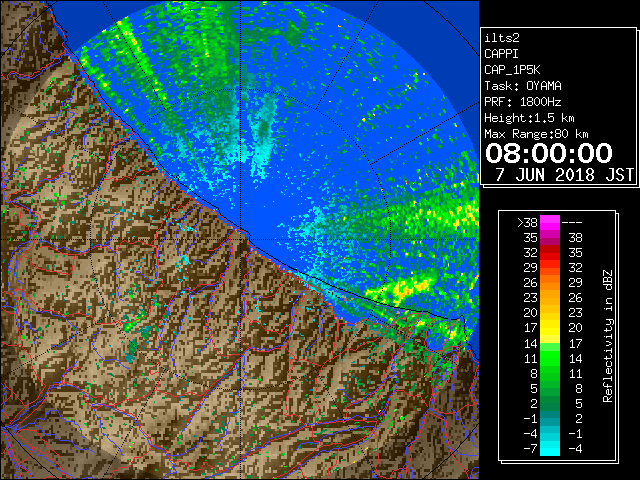Click the 'Height:1.5 km' line
Screen dimensions: 640x480
[x=529, y=118]
